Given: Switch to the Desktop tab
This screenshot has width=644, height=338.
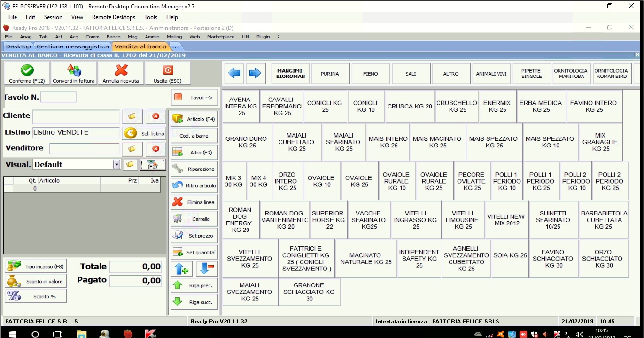Looking at the screenshot, I should 18,46.
